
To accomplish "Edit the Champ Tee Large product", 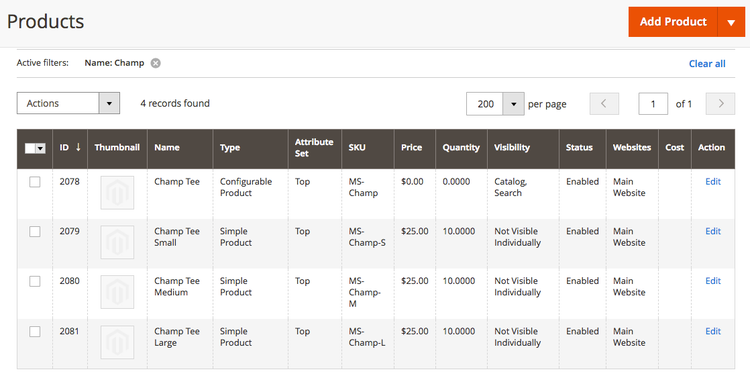I will tap(713, 331).
